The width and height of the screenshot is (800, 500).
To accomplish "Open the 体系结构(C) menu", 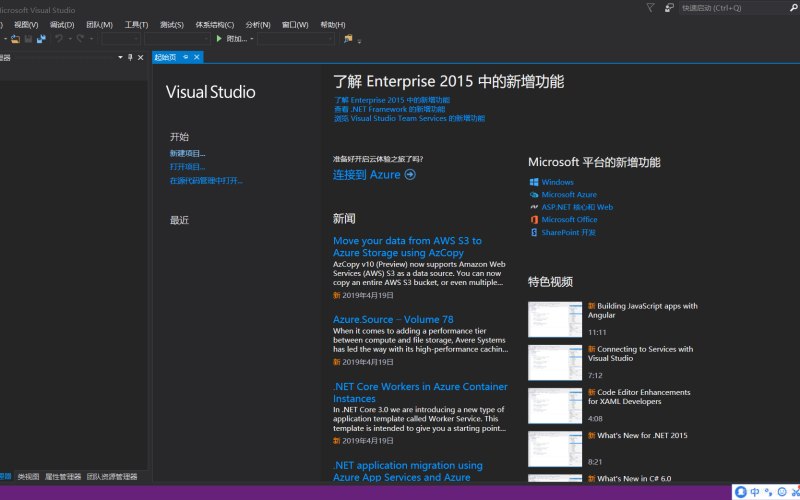I will (x=215, y=24).
